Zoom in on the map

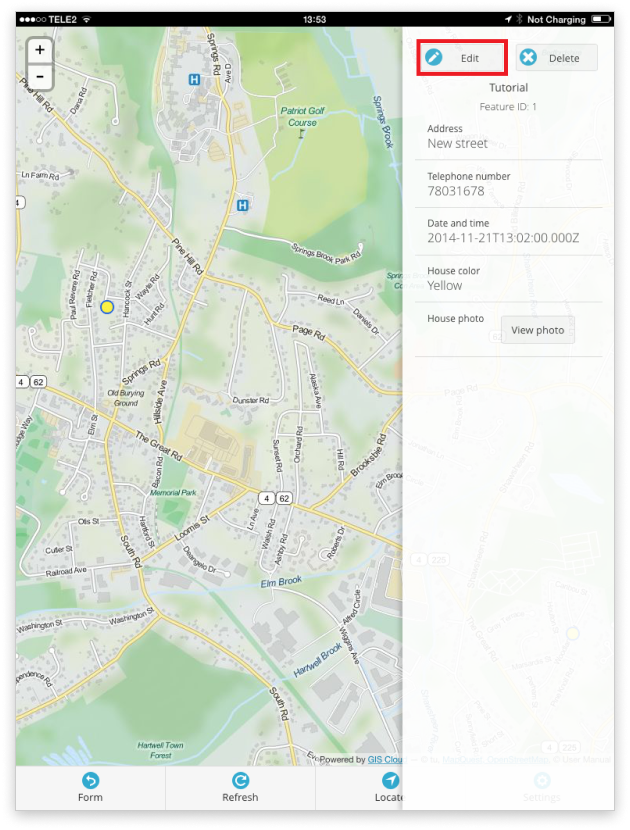click(40, 51)
